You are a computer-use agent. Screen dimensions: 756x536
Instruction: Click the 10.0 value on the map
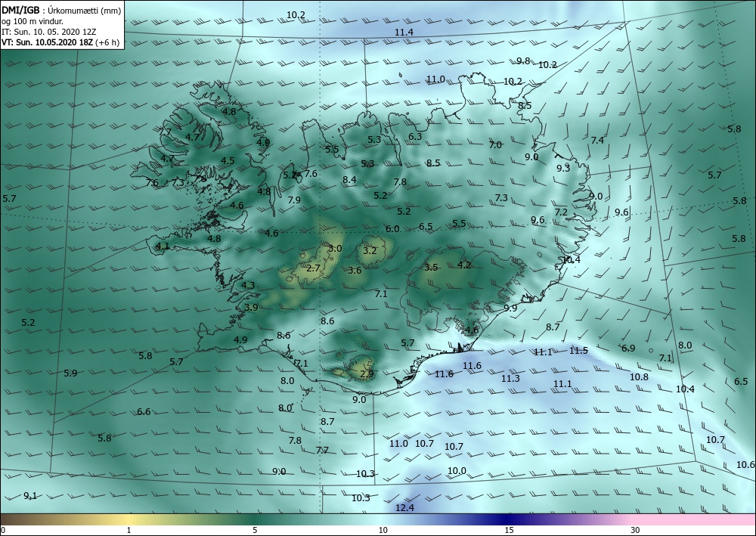click(x=457, y=471)
